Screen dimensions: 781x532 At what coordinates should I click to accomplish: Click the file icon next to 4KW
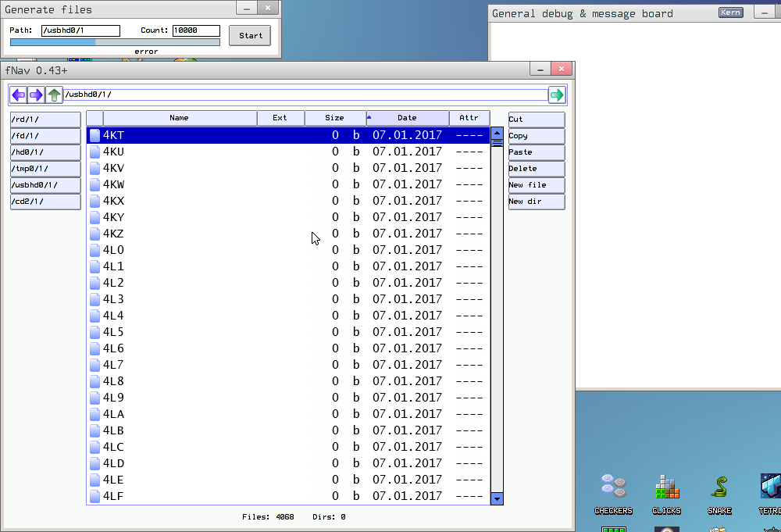point(95,184)
